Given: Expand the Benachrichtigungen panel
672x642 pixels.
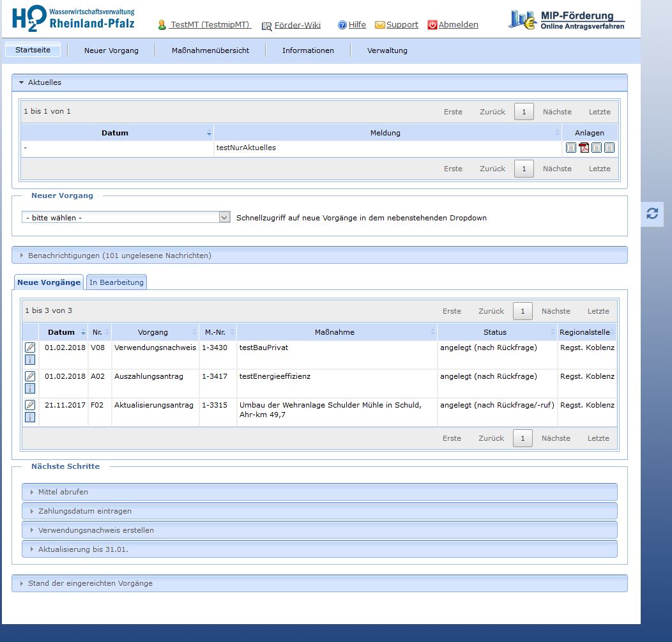Looking at the screenshot, I should [319, 256].
